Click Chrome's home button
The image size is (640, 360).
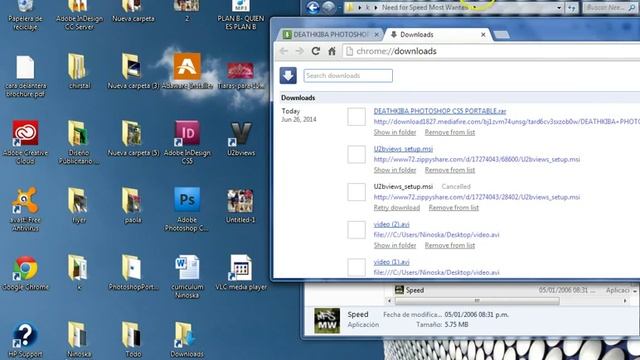pos(332,51)
